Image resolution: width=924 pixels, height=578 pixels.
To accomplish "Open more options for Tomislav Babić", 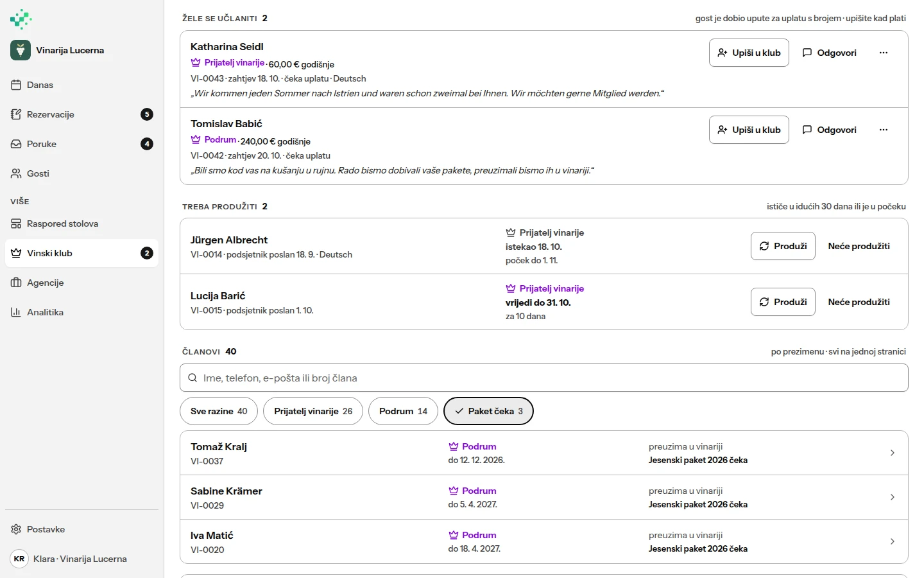I will click(884, 130).
